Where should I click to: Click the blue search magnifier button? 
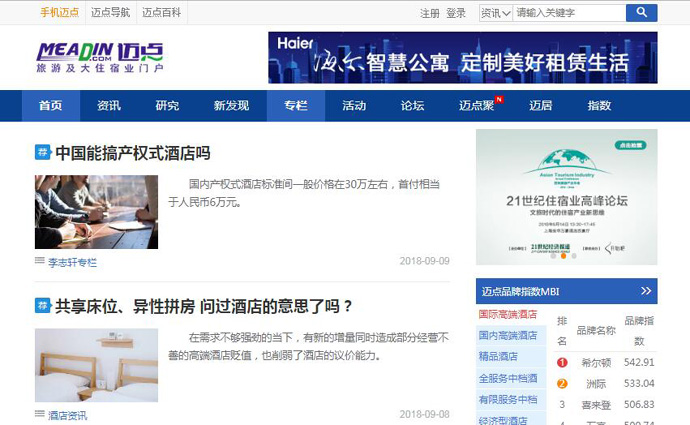641,13
